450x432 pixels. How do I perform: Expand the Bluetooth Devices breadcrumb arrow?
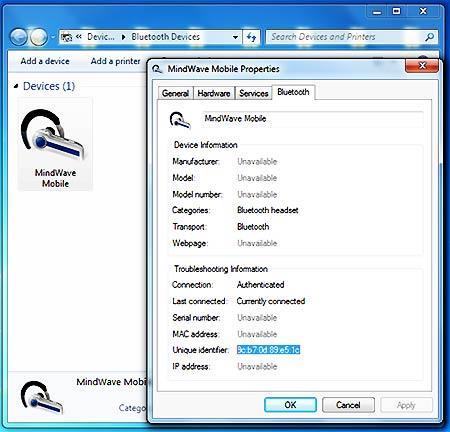[x=123, y=37]
